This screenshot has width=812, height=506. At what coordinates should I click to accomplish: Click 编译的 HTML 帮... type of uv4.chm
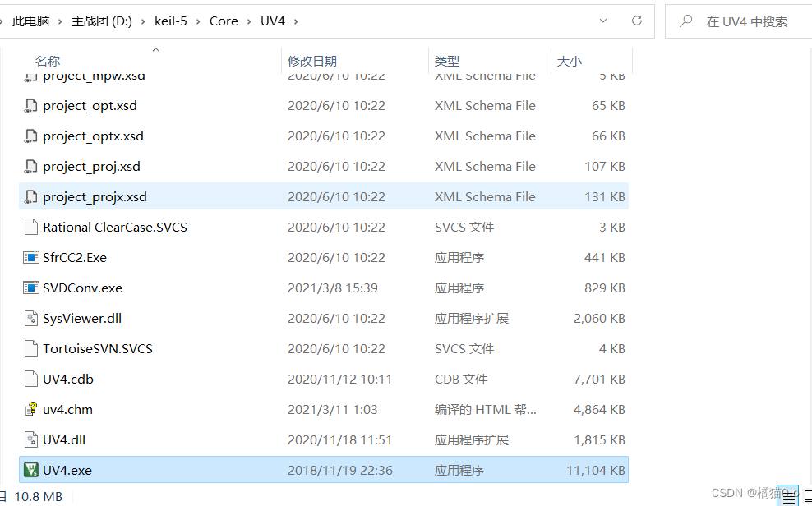pyautogui.click(x=485, y=410)
